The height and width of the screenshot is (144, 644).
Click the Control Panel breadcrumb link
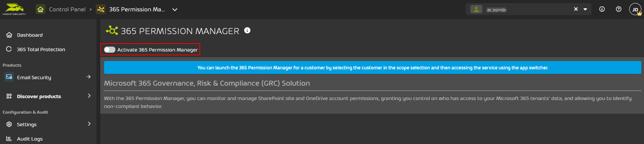click(x=67, y=9)
